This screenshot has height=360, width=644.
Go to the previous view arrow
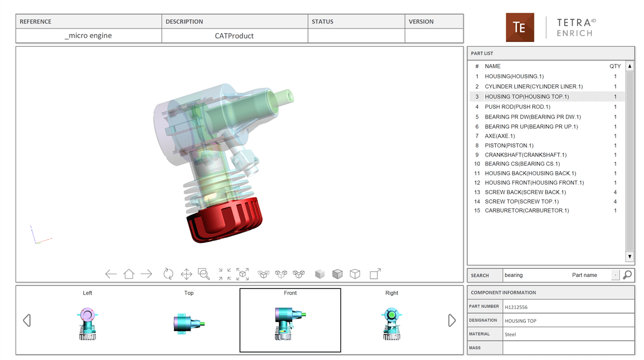(x=111, y=274)
